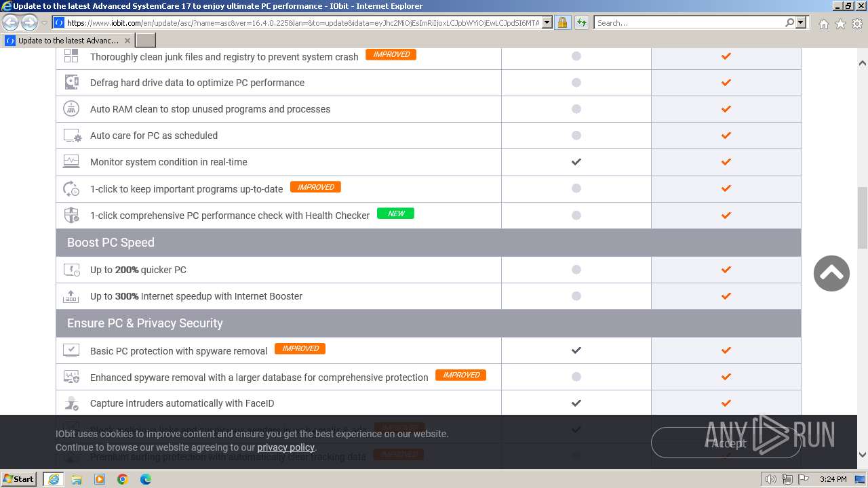Click grey dot for Internet Booster row
Screen dimensions: 868x488
click(576, 296)
